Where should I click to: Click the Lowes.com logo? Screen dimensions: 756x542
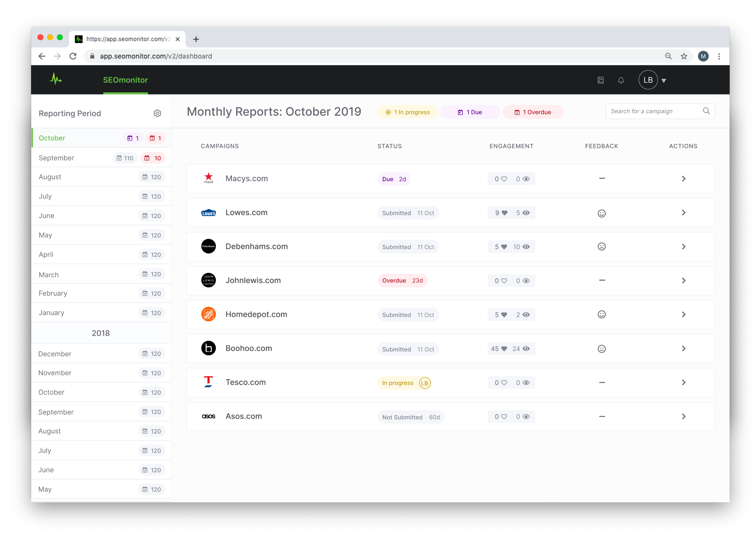coord(209,213)
